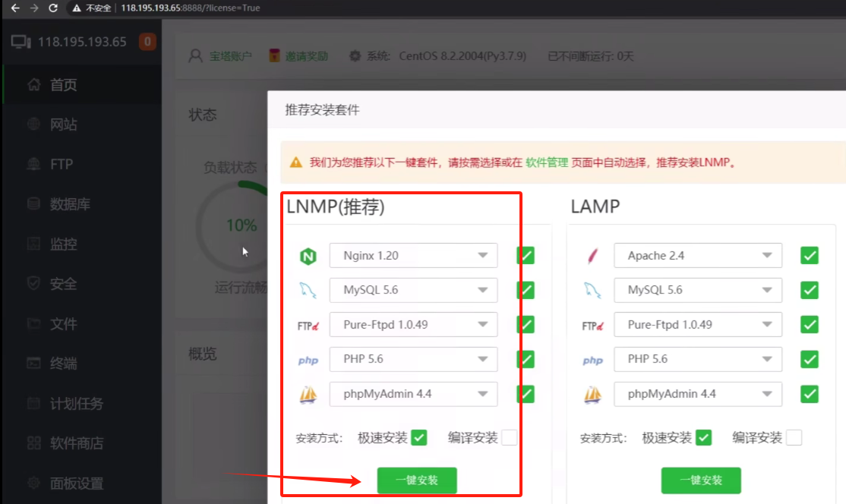Image resolution: width=846 pixels, height=504 pixels.
Task: Click the LNMP 一键安装 install button
Action: point(417,480)
